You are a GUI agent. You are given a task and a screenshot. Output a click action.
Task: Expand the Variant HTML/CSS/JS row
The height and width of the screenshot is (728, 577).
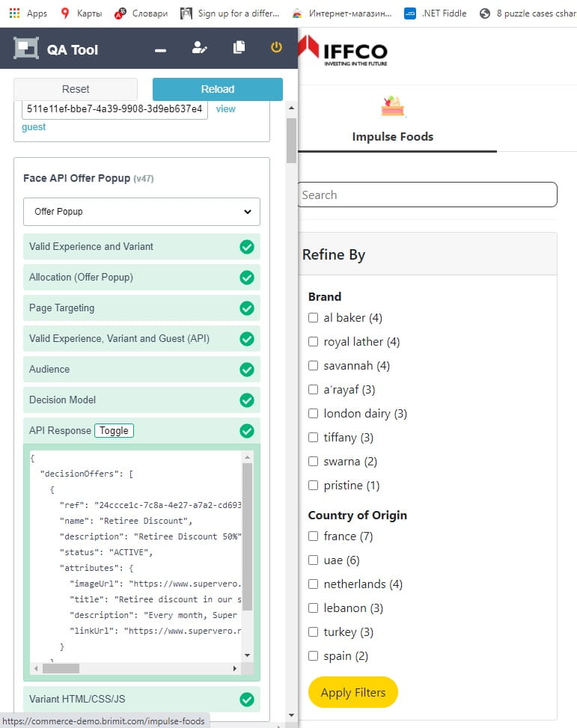(x=141, y=699)
